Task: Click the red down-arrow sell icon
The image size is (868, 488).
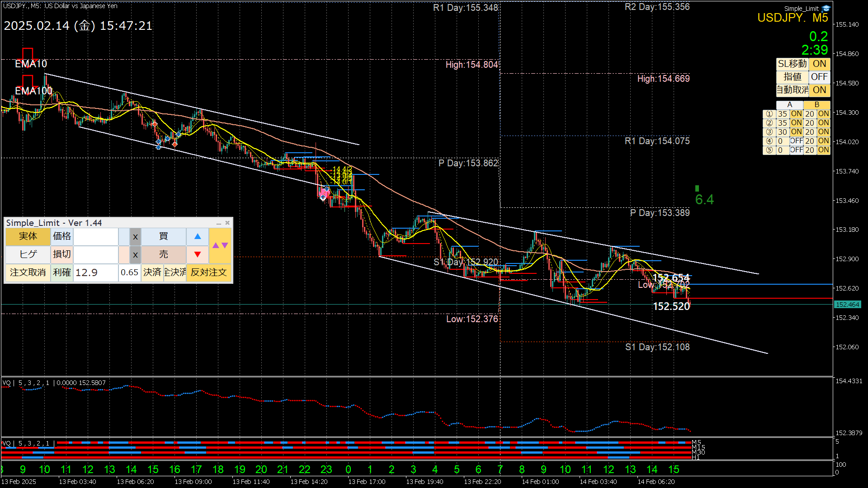Action: pyautogui.click(x=198, y=254)
